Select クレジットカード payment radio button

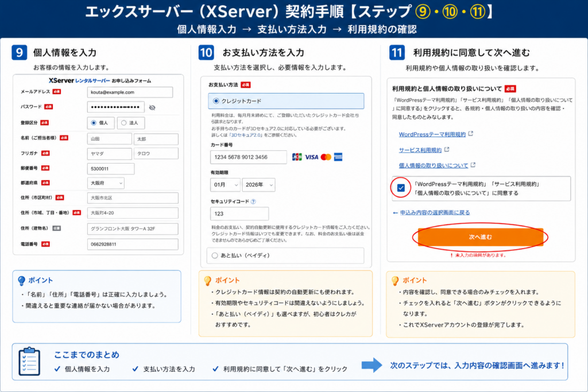216,101
